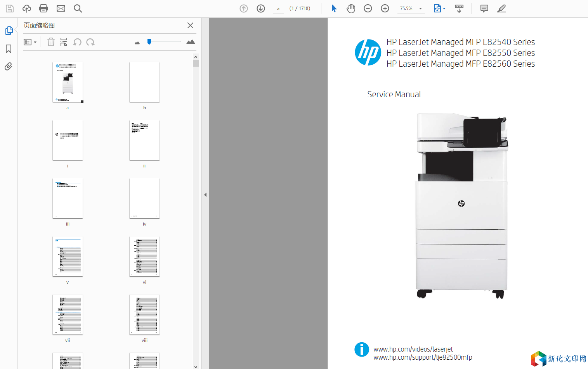Screen dimensions: 588x369
Task: Rotate thumbnail page counterclockwise
Action: click(77, 42)
